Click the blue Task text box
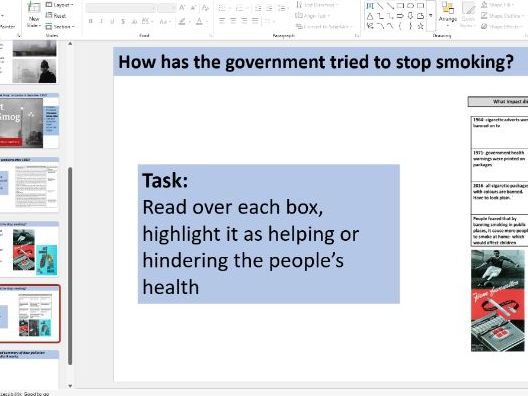The height and width of the screenshot is (396, 528). [269, 234]
